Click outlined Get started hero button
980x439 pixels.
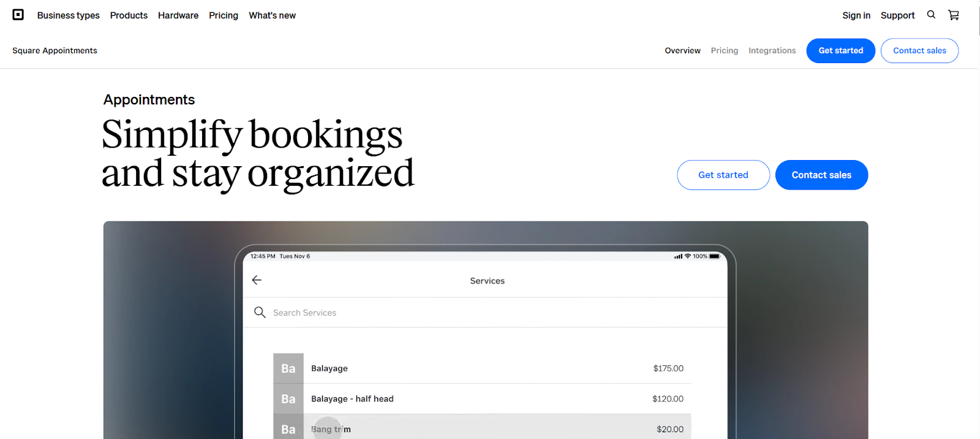coord(723,175)
